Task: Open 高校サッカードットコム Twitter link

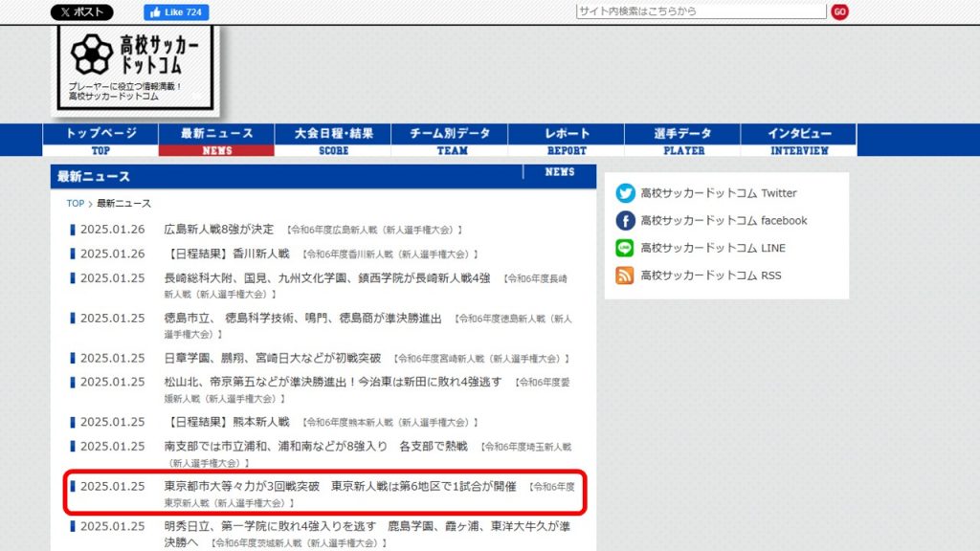Action: click(718, 193)
